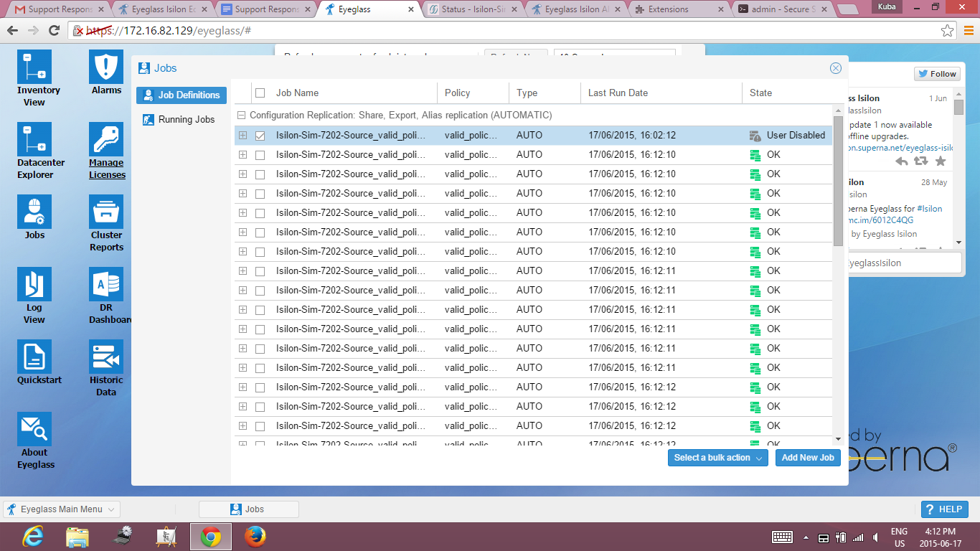Viewport: 980px width, 551px height.
Task: Open Firefox from the taskbar
Action: [x=255, y=536]
